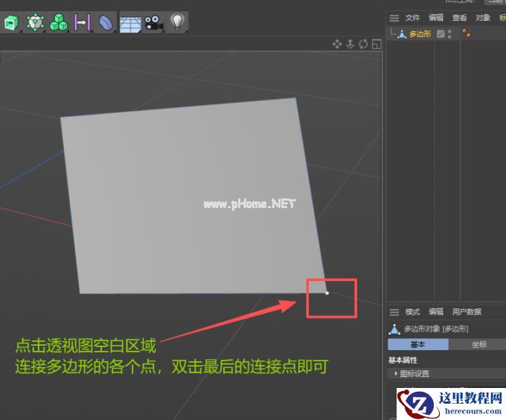
Task: Open the 对象 menu
Action: [483, 18]
